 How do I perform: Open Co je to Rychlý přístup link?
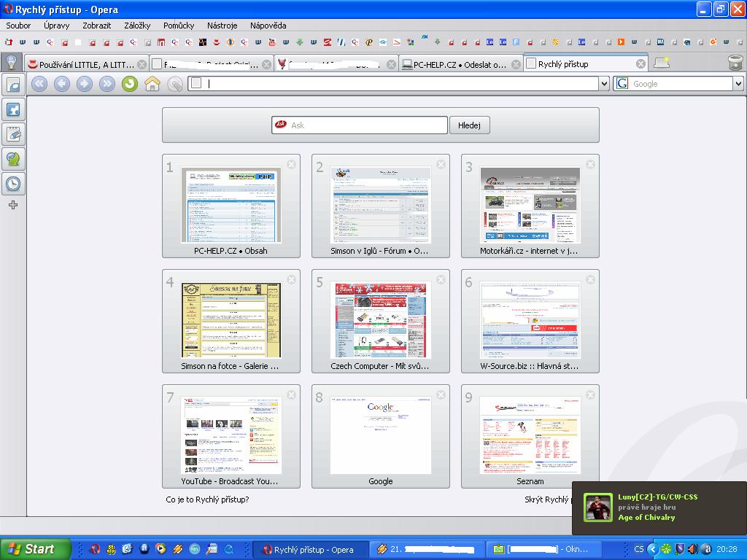[x=207, y=499]
